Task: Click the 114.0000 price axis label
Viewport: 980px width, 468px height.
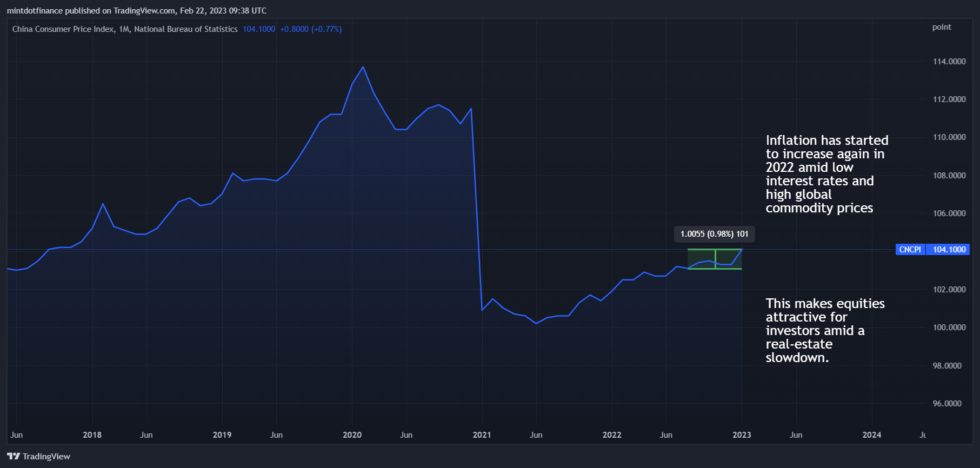Action: coord(949,62)
